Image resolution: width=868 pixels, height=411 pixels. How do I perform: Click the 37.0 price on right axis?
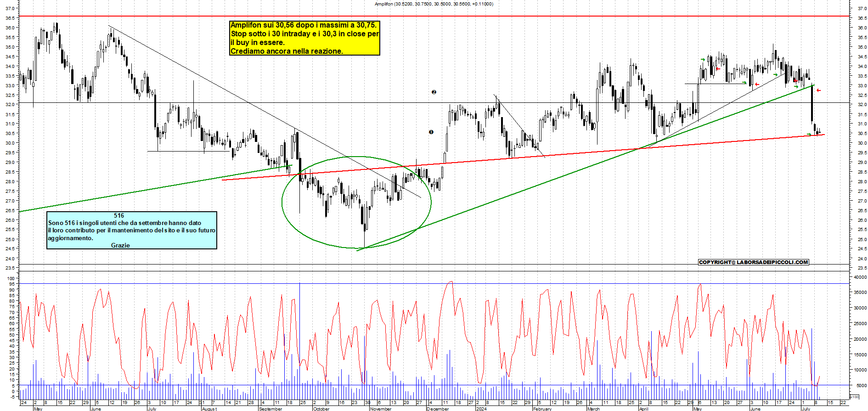click(x=862, y=8)
